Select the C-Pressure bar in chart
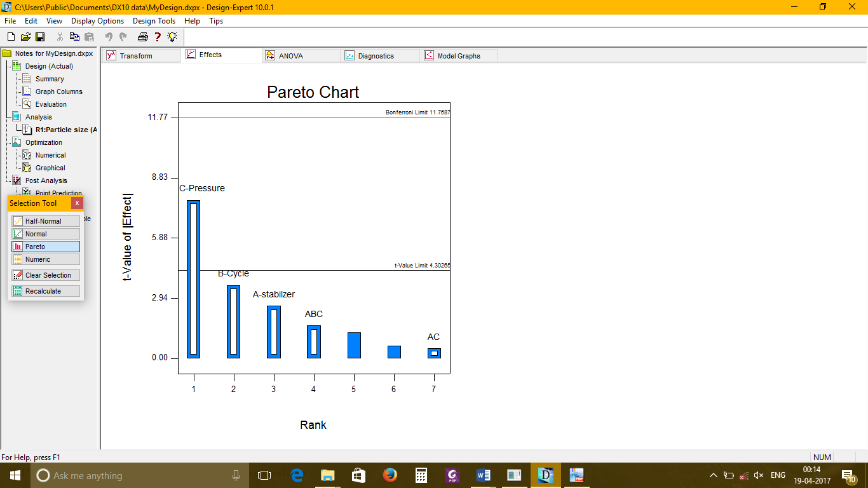 coord(193,280)
